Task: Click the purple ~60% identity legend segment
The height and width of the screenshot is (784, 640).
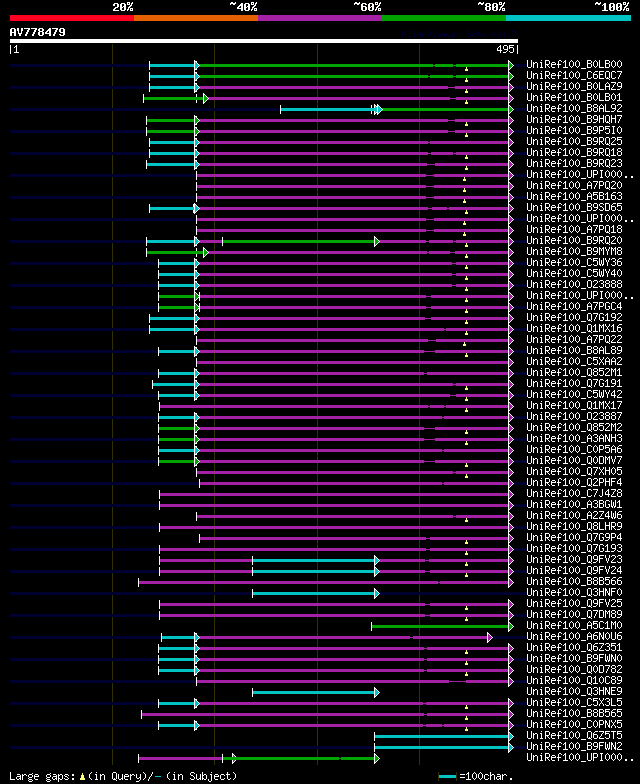Action: [x=320, y=18]
